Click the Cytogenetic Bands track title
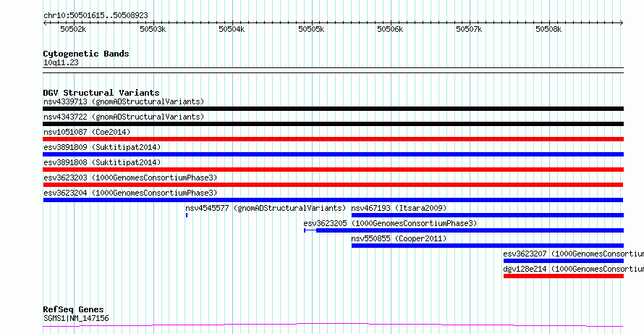644x334 pixels. 86,54
